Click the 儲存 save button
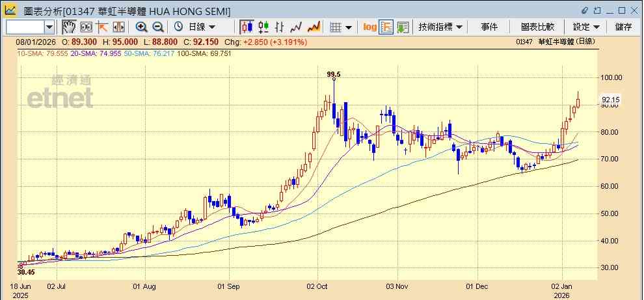The height and width of the screenshot is (300, 644). coord(623,27)
